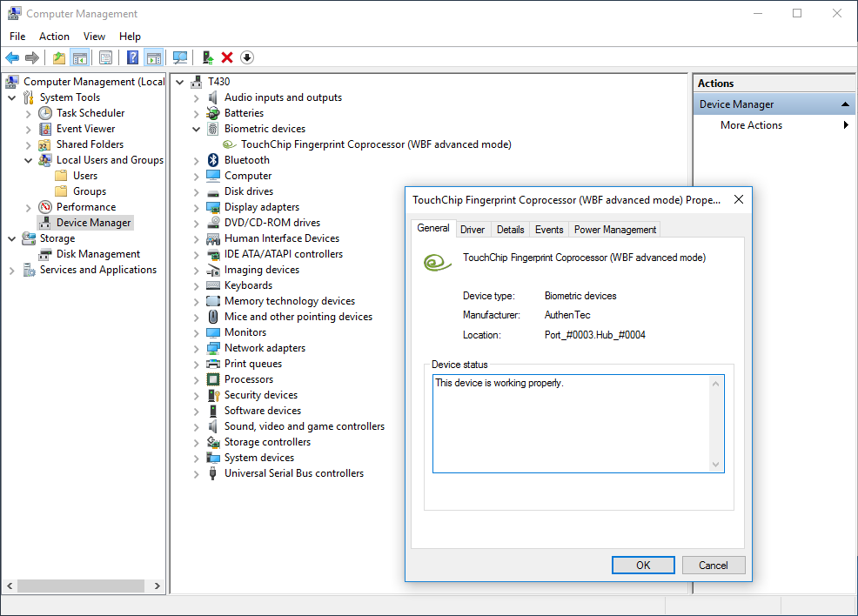This screenshot has height=616, width=858.
Task: Toggle the Show/Hide Console Tree icon
Action: coord(80,57)
